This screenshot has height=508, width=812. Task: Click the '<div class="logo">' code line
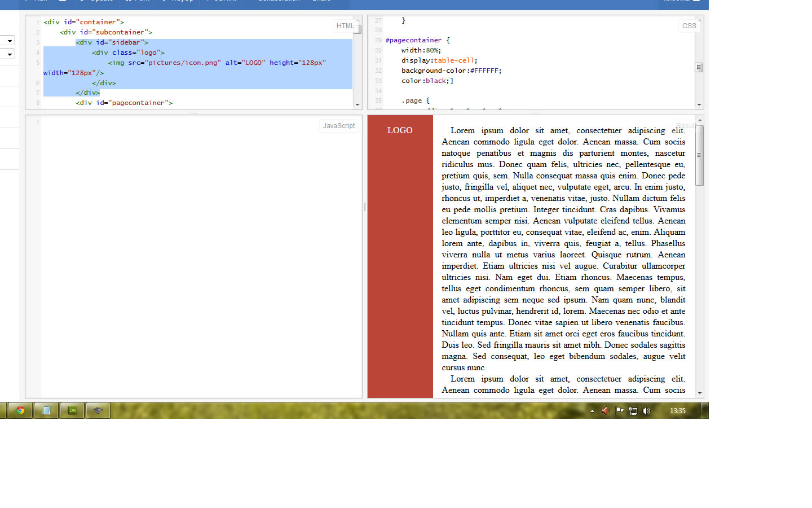[x=129, y=52]
